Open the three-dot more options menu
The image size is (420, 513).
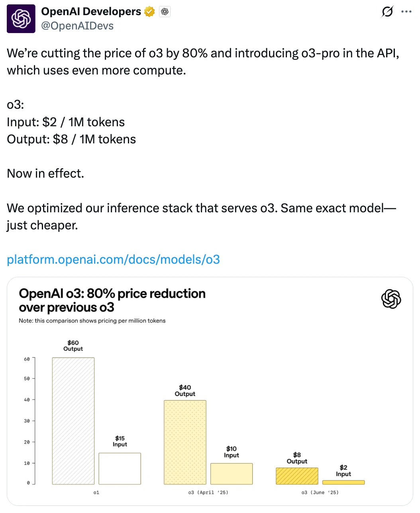pos(406,12)
